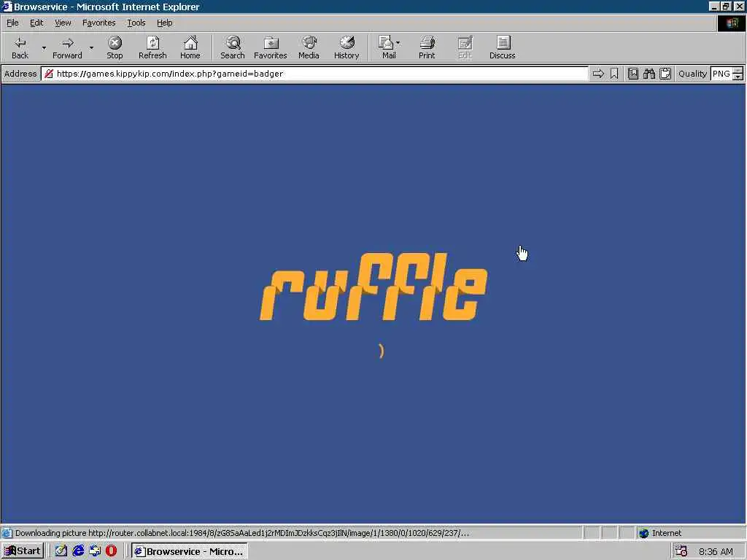Select the Browservice taskbar button
The height and width of the screenshot is (560, 747).
190,551
